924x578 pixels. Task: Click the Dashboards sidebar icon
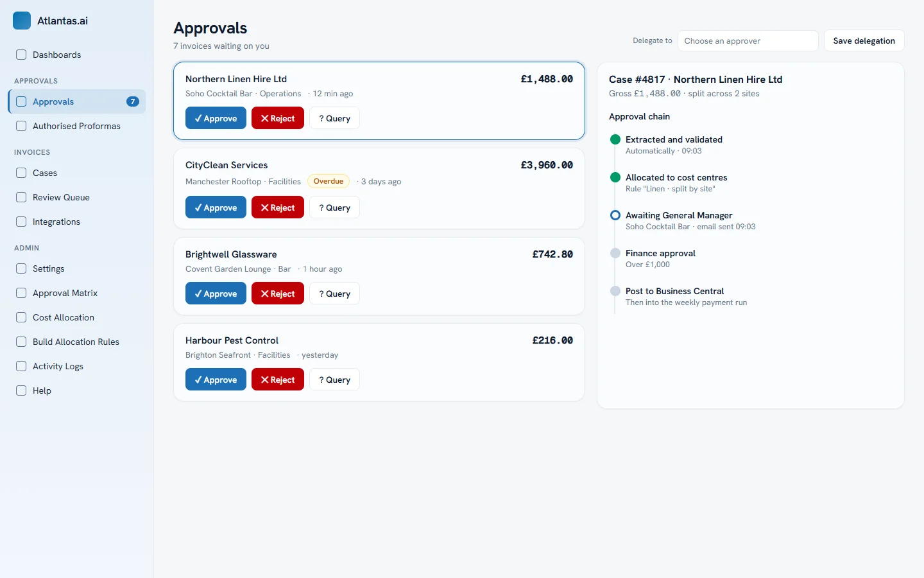click(x=21, y=55)
